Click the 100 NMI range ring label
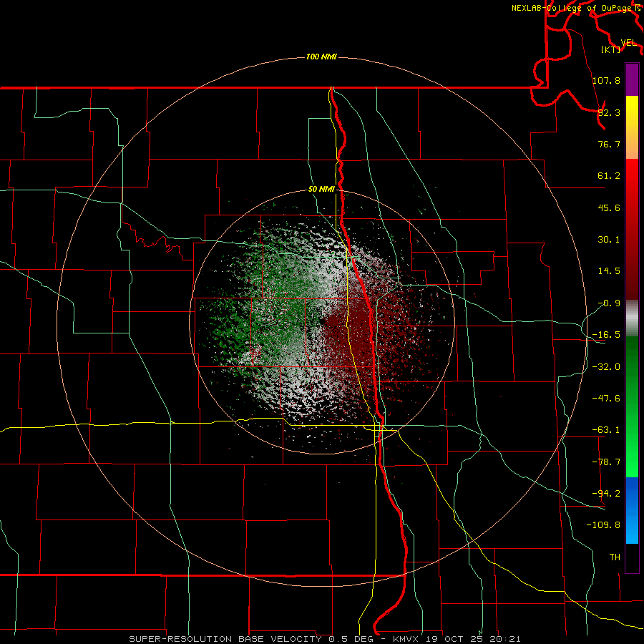 [x=321, y=57]
